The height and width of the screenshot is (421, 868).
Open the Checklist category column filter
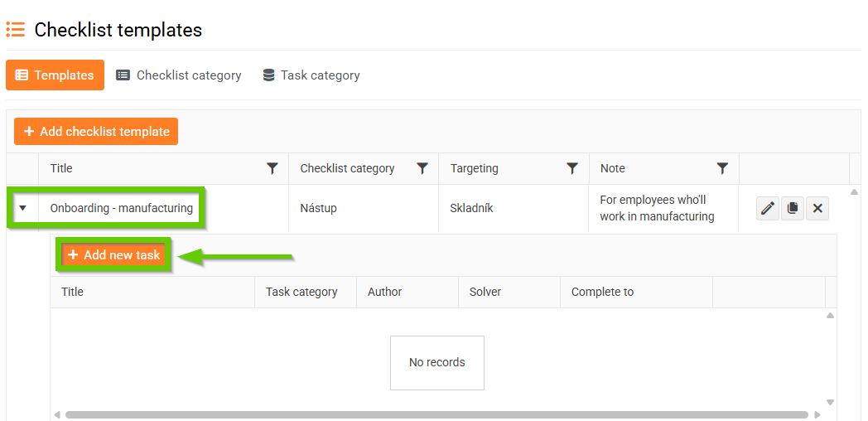422,168
